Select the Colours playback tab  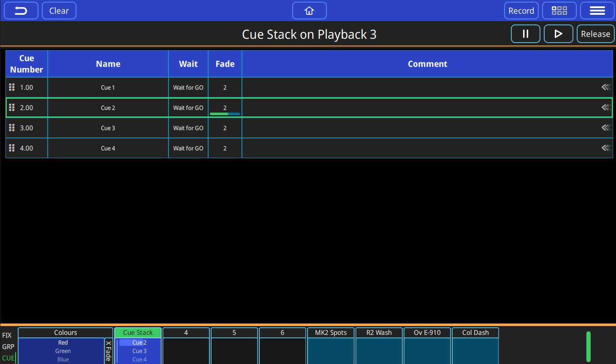click(65, 333)
